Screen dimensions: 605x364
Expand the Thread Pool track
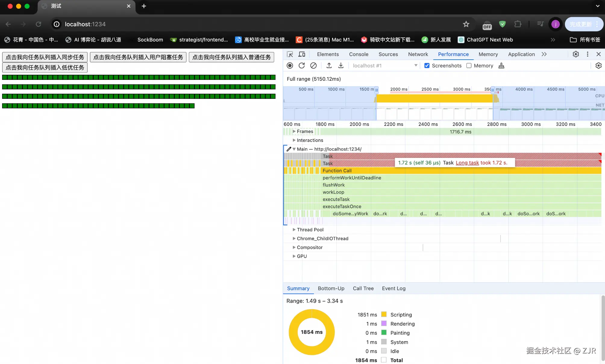tap(294, 230)
